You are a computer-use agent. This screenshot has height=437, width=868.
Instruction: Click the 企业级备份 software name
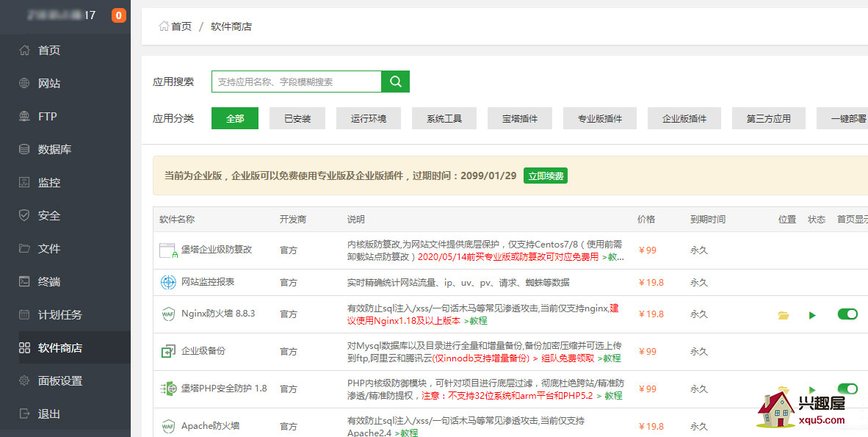coord(203,351)
